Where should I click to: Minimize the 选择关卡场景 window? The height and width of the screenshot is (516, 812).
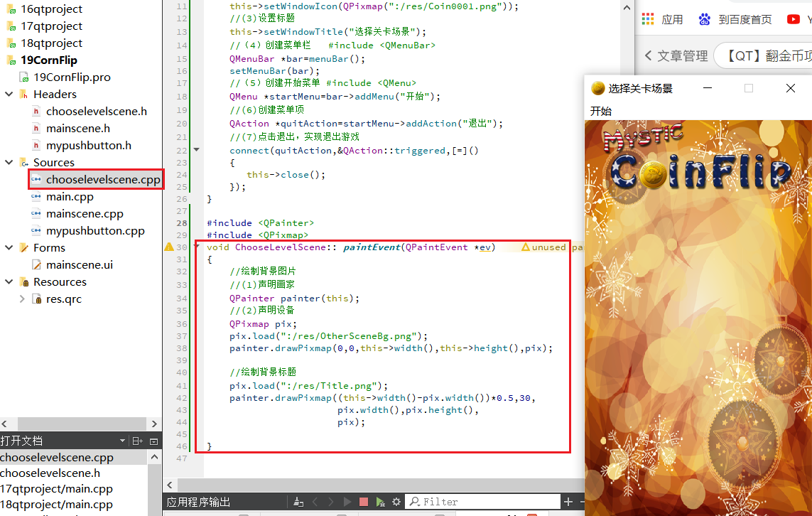point(708,88)
